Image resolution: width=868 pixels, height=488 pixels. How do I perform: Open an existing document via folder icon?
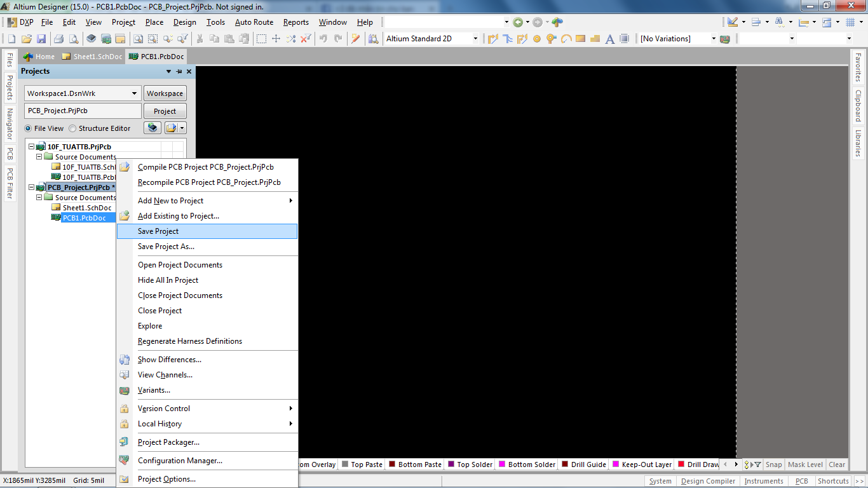click(27, 39)
